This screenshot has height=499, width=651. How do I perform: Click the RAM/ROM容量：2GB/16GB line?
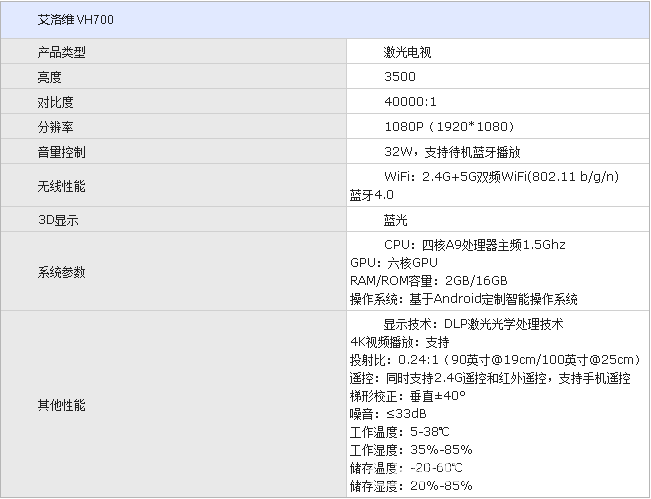428,281
